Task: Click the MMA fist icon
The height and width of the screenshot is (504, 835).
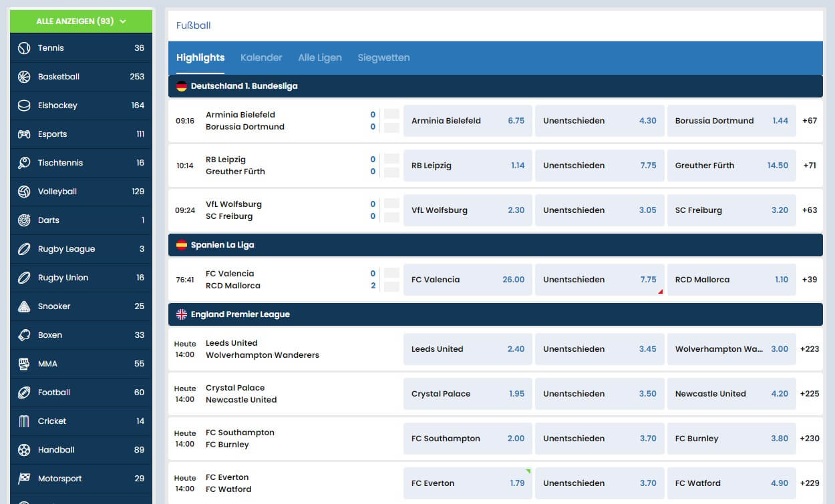Action: (24, 364)
